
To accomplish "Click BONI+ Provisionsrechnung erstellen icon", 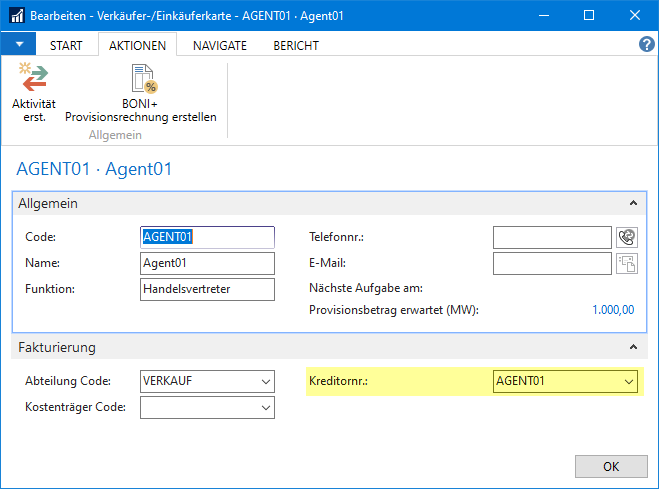I will coord(140,80).
